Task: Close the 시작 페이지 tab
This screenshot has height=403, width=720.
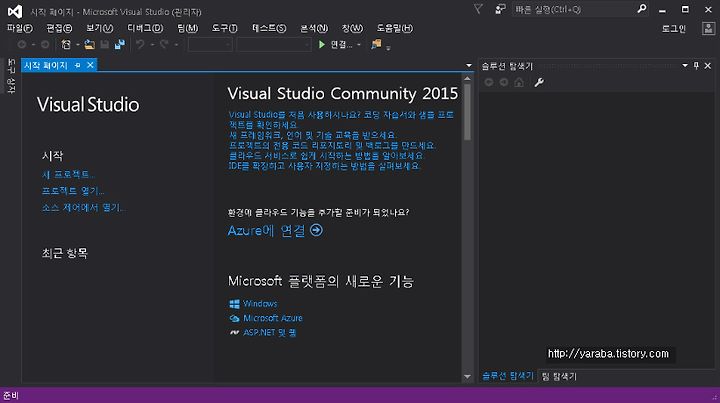Action: tap(90, 65)
